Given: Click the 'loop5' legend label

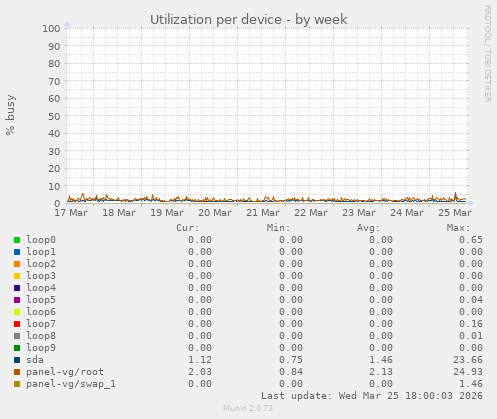Looking at the screenshot, I should click(x=41, y=300).
